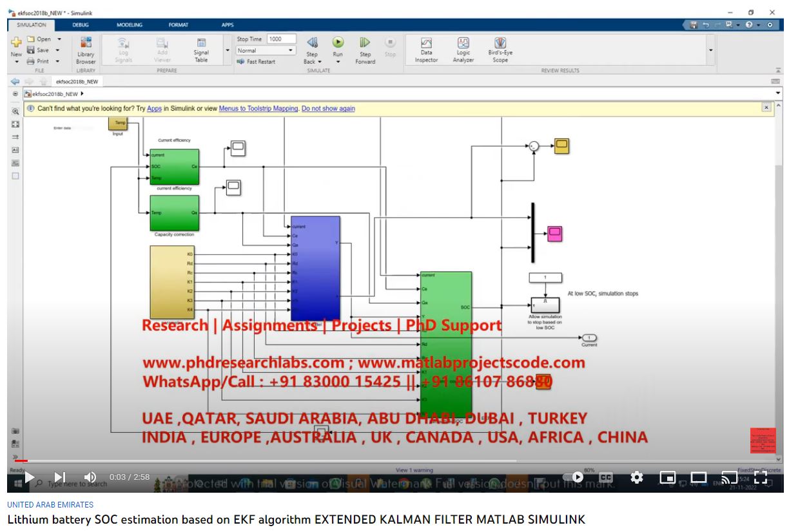Click the Step Forward icon
Viewport: 789px width, 532px height.
pos(365,43)
